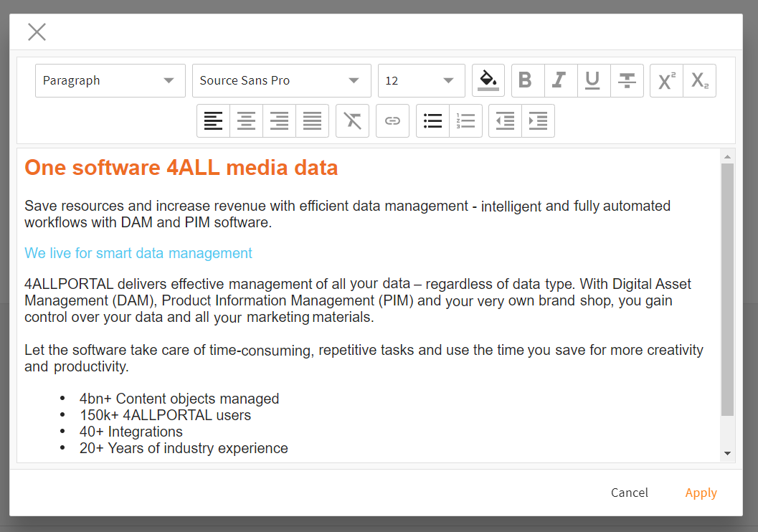Increase paragraph indent
Viewport: 758px width, 532px height.
click(x=538, y=120)
